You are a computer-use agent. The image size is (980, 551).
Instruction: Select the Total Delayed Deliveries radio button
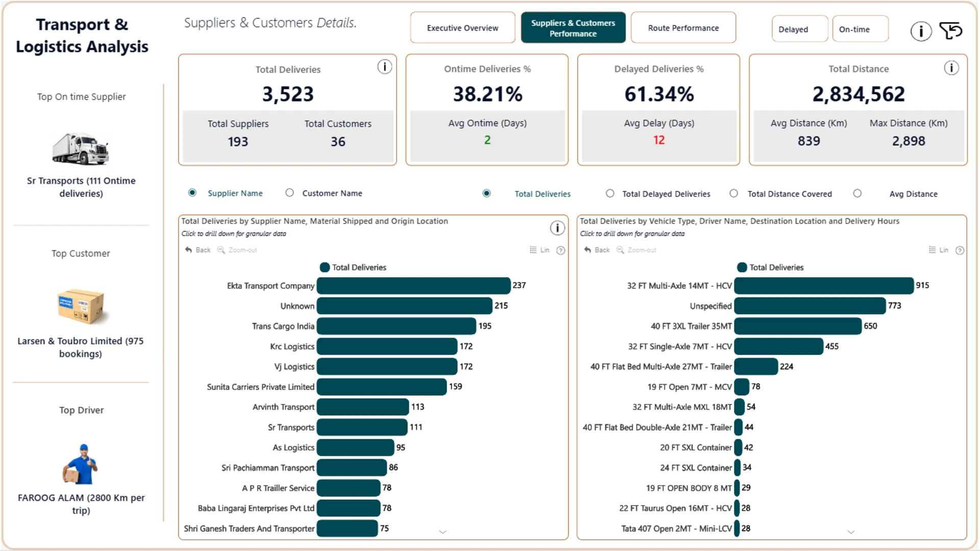[610, 193]
